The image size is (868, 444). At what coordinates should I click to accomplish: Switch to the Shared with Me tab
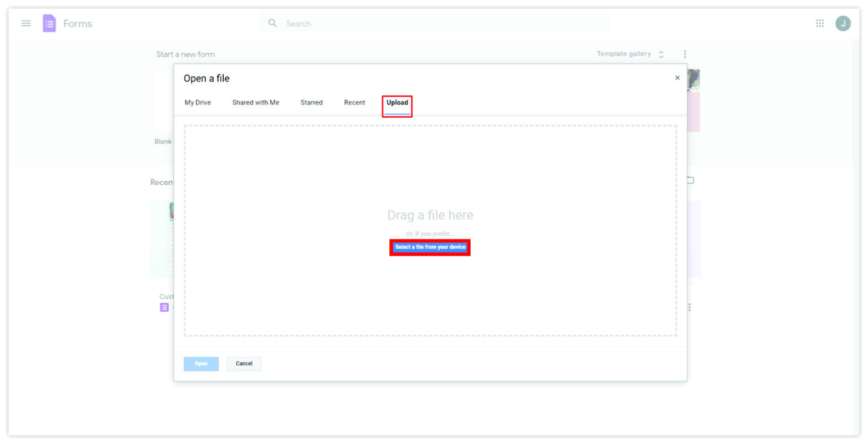pyautogui.click(x=255, y=102)
